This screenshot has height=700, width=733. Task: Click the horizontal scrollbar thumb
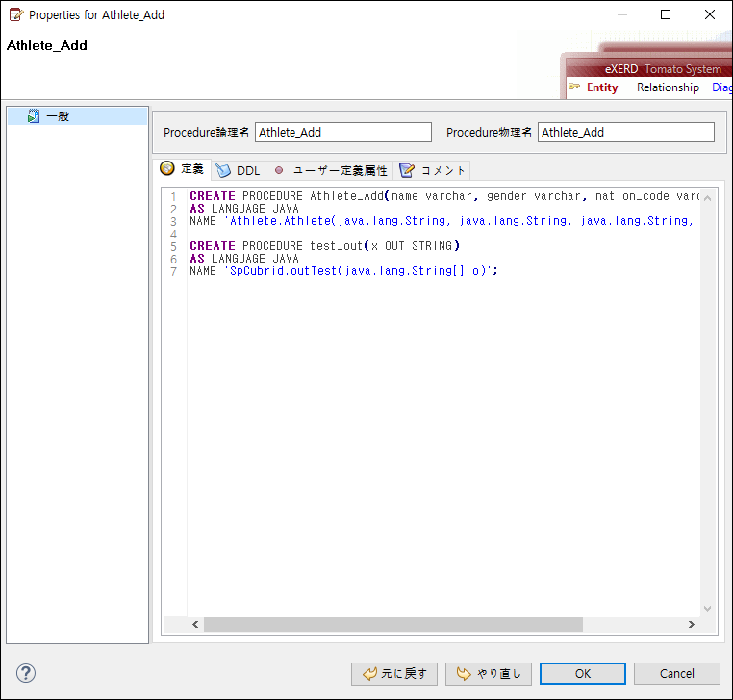click(393, 624)
